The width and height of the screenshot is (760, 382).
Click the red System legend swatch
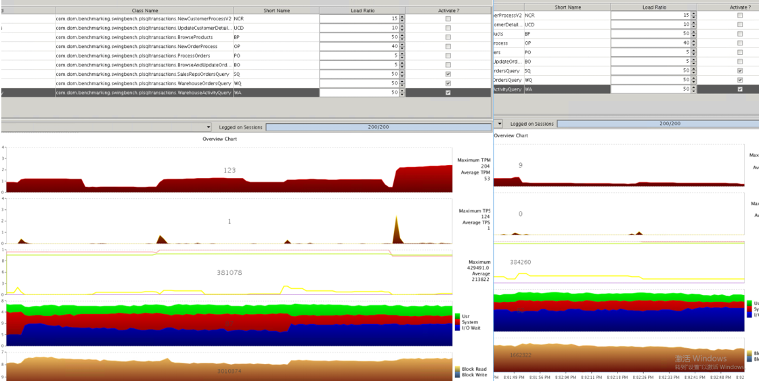[458, 322]
